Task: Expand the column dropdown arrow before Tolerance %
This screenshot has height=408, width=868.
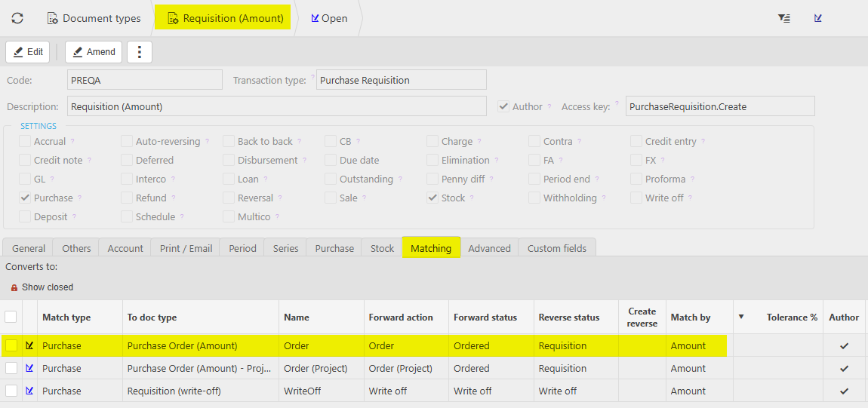Action: point(741,317)
